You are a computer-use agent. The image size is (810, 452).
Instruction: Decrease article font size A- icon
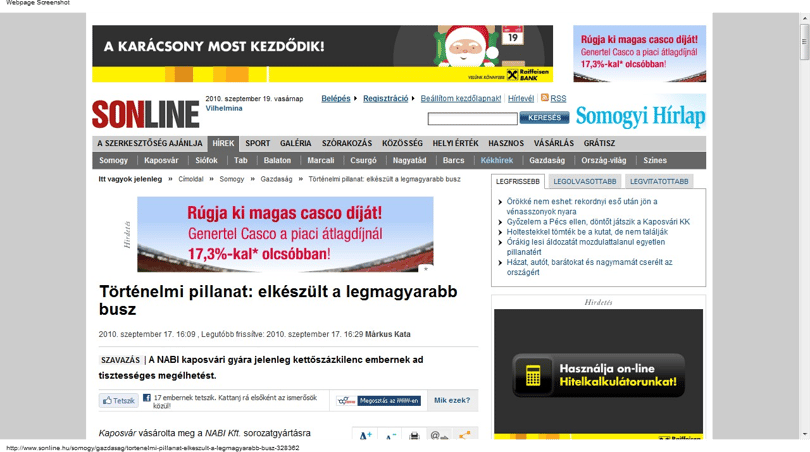pyautogui.click(x=391, y=437)
